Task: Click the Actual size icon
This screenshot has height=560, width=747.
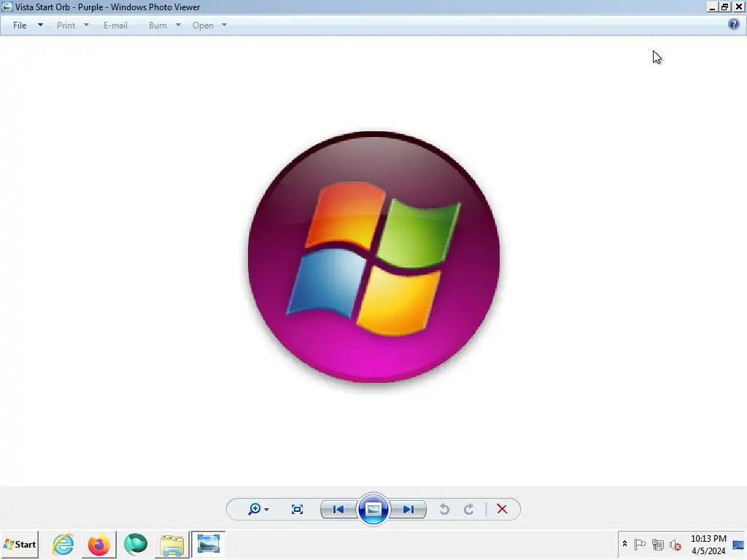Action: 298,509
